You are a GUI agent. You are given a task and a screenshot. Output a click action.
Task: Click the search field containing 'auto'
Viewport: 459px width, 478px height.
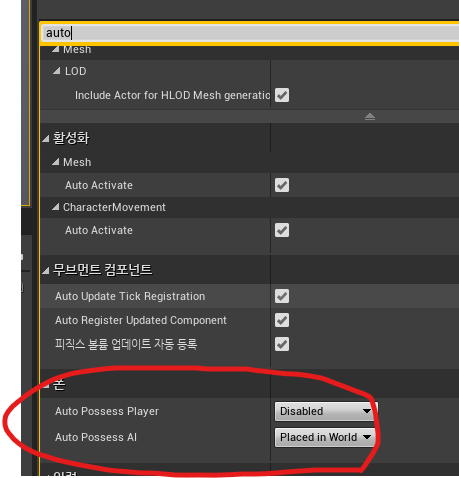click(251, 33)
